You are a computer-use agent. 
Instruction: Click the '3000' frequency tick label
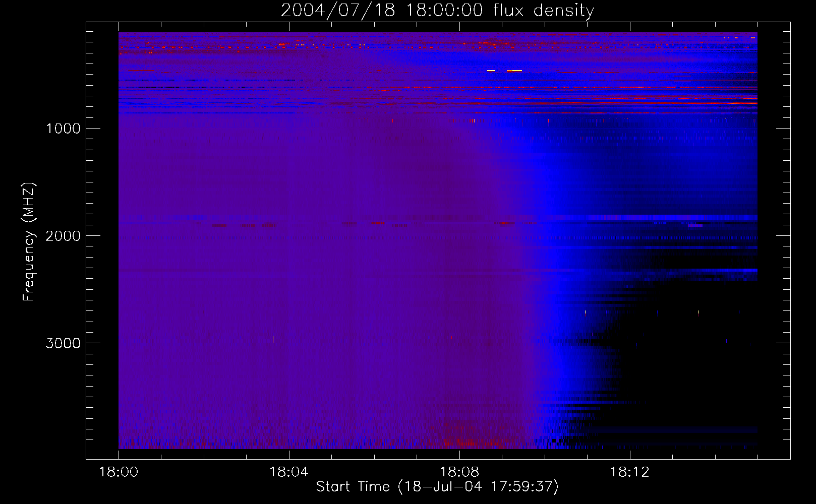64,343
